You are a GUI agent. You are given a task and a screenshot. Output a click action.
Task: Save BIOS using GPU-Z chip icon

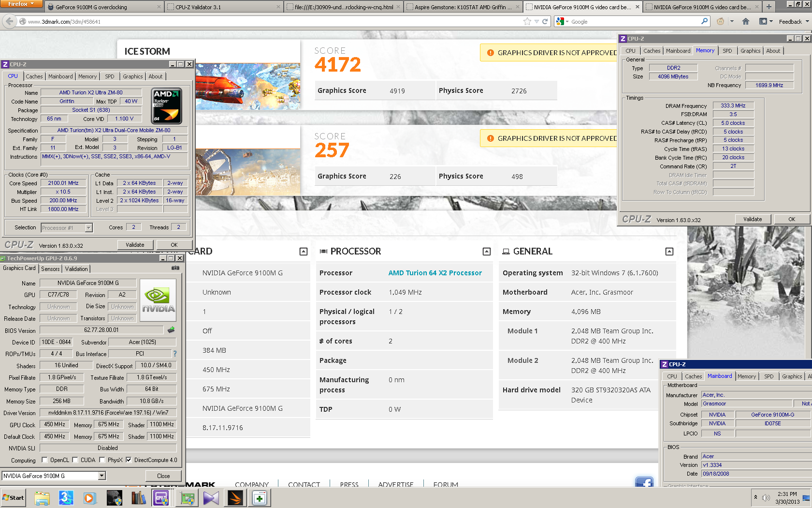tap(171, 330)
